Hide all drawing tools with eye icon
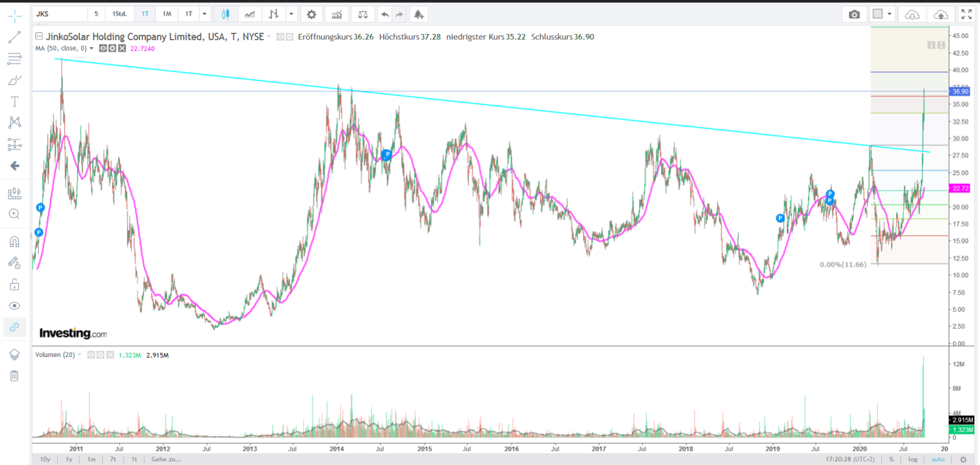 pyautogui.click(x=14, y=306)
